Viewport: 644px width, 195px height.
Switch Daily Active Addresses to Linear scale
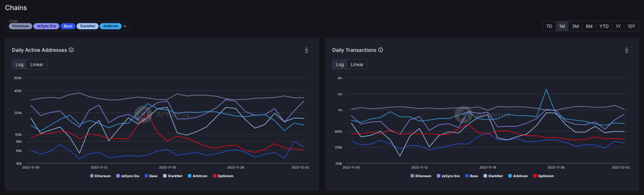[x=37, y=64]
